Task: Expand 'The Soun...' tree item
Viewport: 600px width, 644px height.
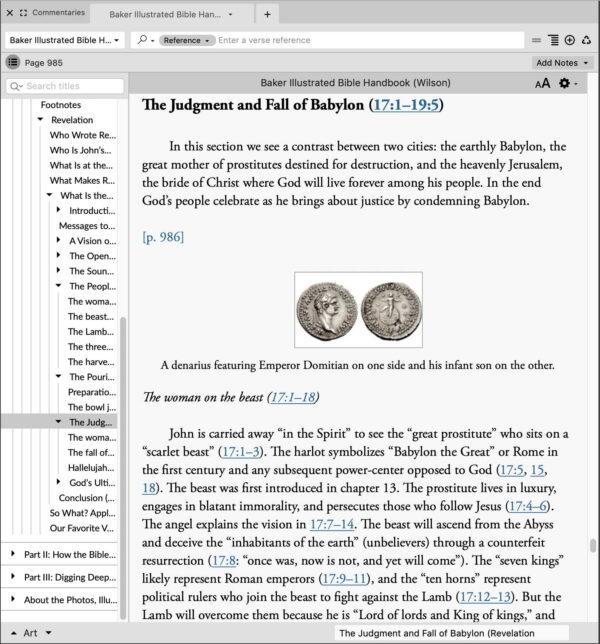Action: tap(58, 271)
